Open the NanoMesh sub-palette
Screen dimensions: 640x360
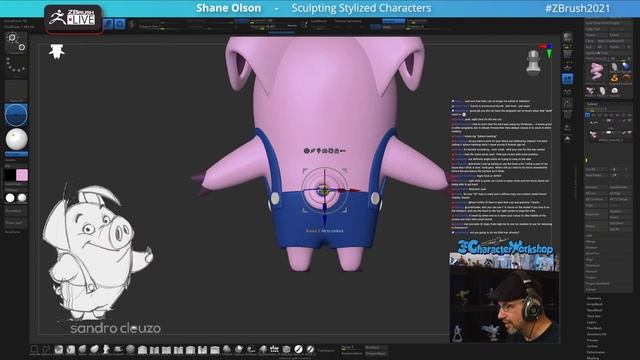click(x=594, y=310)
